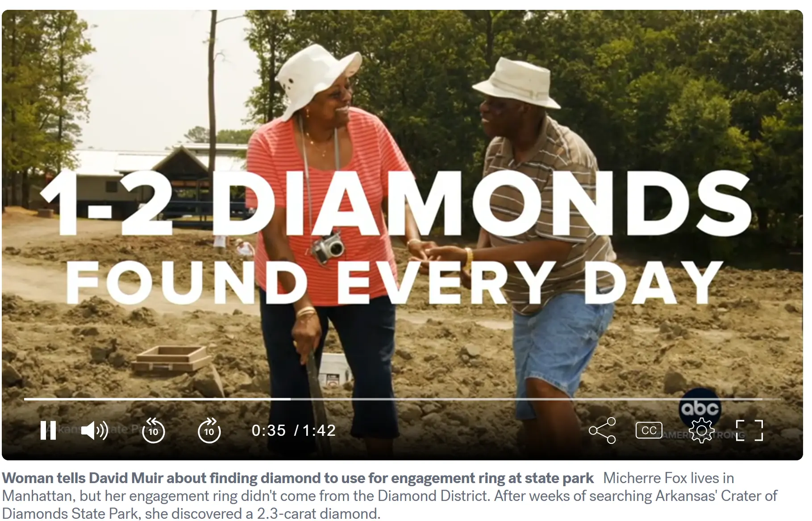
Task: Open the share options icon
Action: pos(602,430)
